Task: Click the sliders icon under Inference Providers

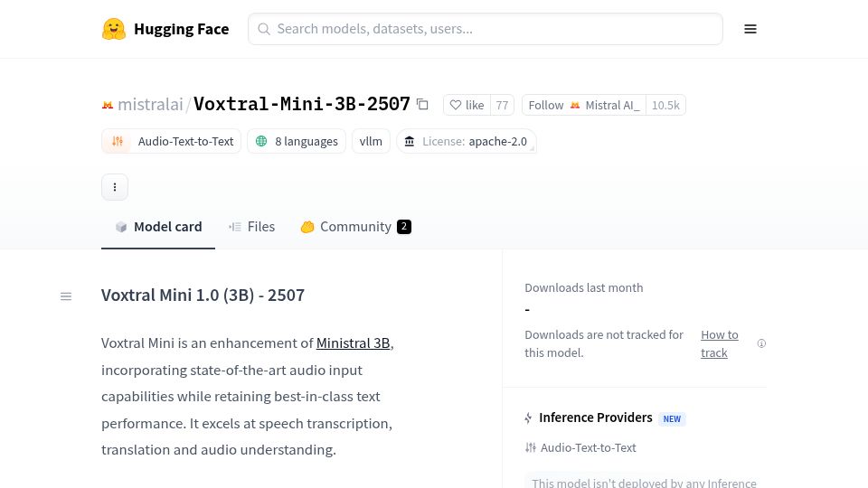Action: (531, 447)
